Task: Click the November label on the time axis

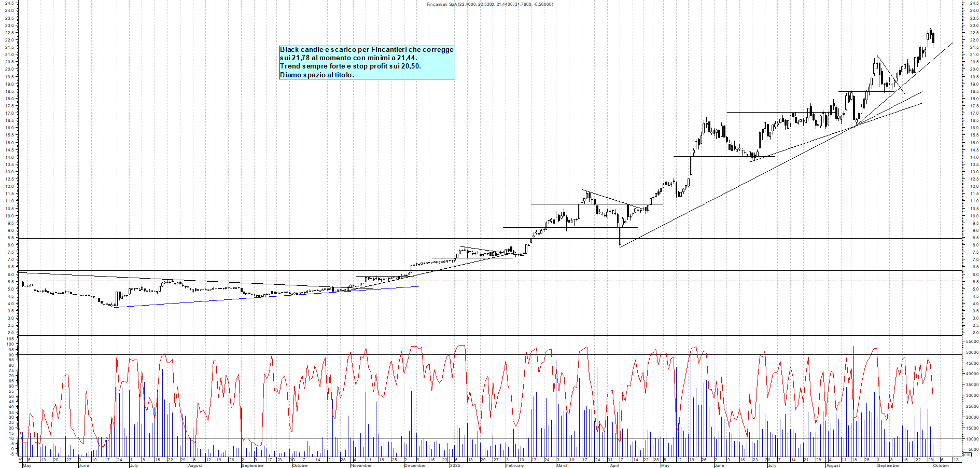Action: click(361, 465)
